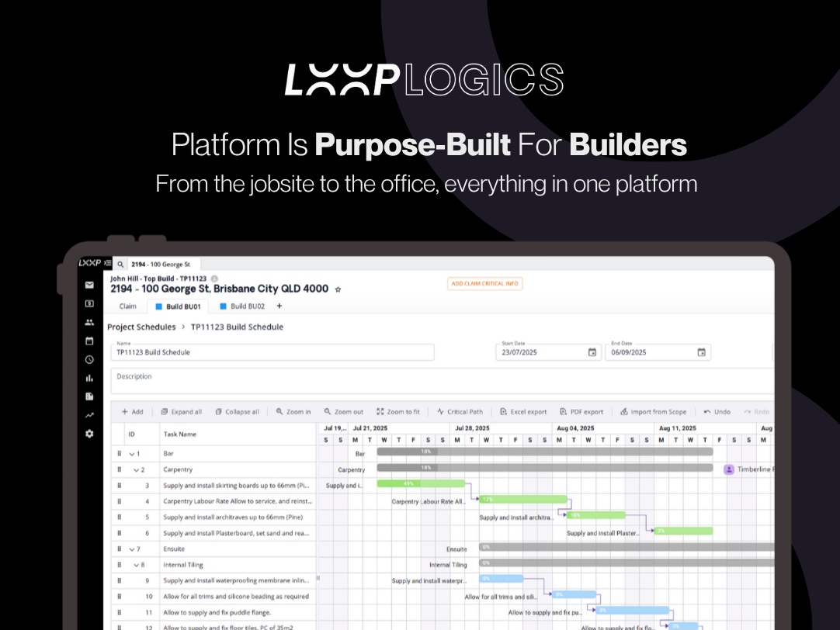Collapse task 8 Internal Tiling row
The height and width of the screenshot is (630, 840).
[136, 566]
